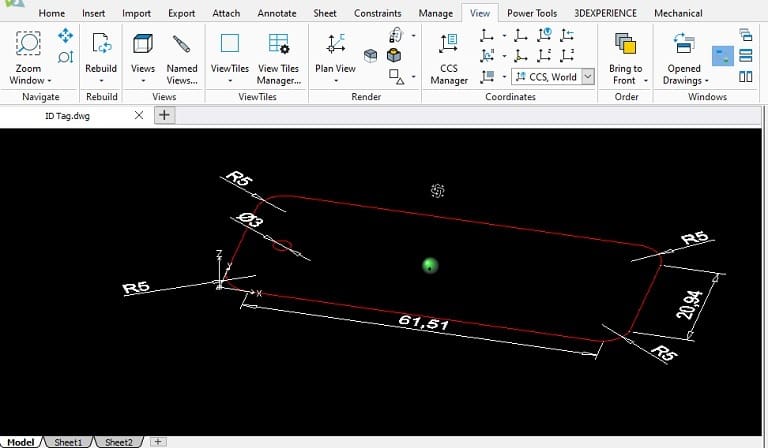Click the CCS icon with gray face square
768x448 pixels.
487,76
